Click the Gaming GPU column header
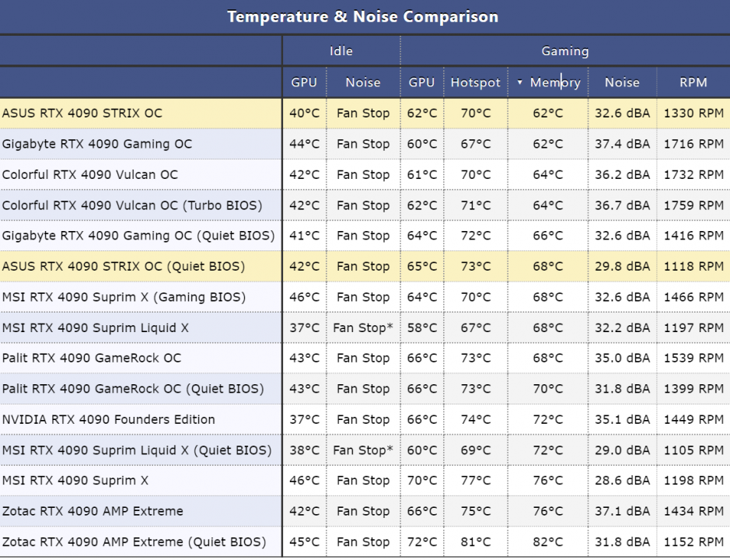Viewport: 730px width, 560px height. click(x=421, y=82)
